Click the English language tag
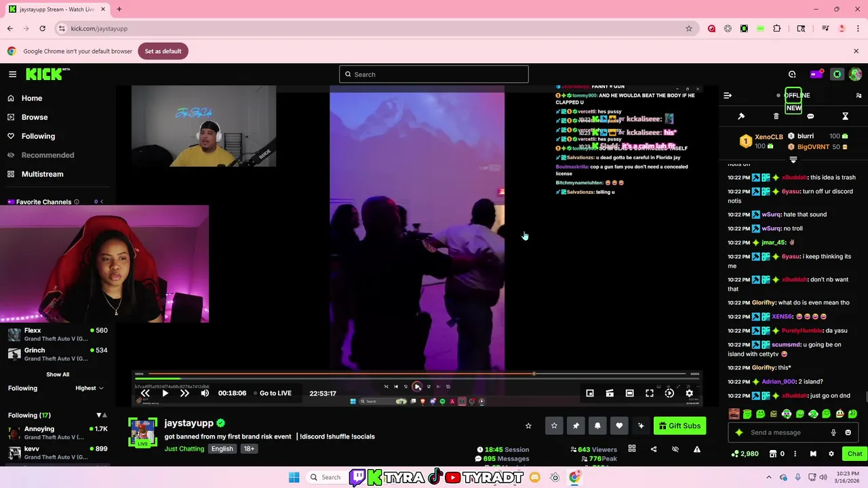 click(x=222, y=449)
